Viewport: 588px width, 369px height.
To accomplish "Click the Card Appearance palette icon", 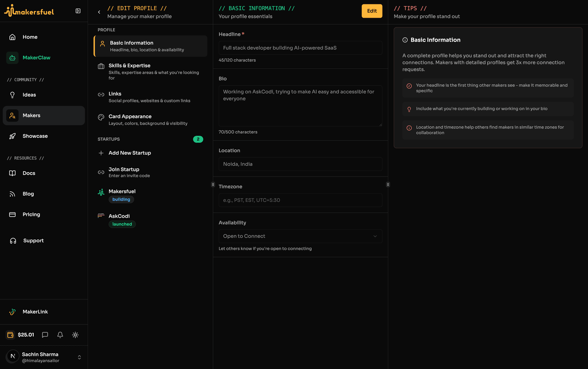I will (101, 117).
